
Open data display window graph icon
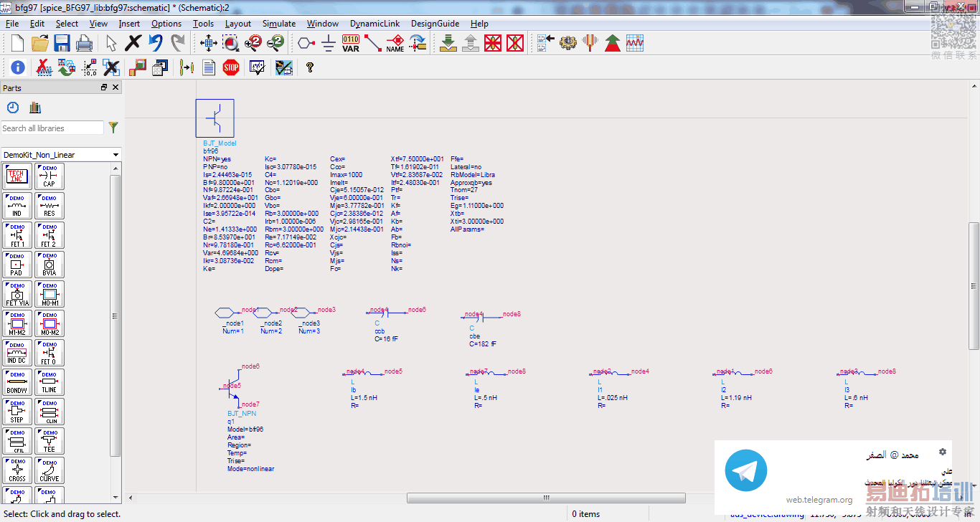[x=635, y=43]
